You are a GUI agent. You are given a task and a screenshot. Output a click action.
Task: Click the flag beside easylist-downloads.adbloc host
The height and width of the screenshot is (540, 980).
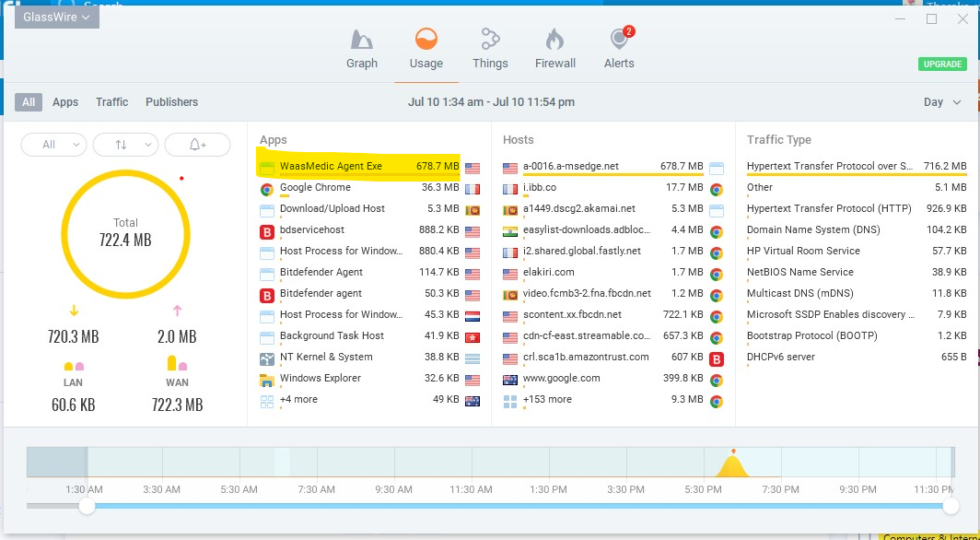510,231
